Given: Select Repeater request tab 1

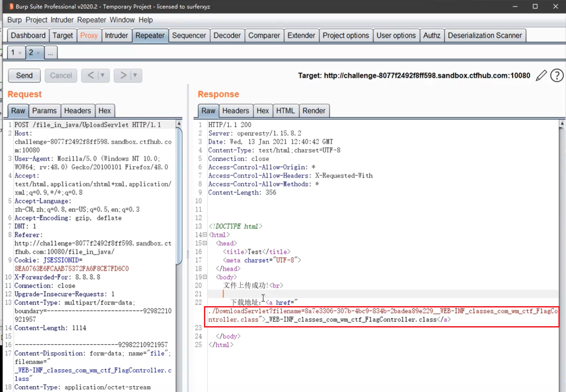Looking at the screenshot, I should 16,53.
